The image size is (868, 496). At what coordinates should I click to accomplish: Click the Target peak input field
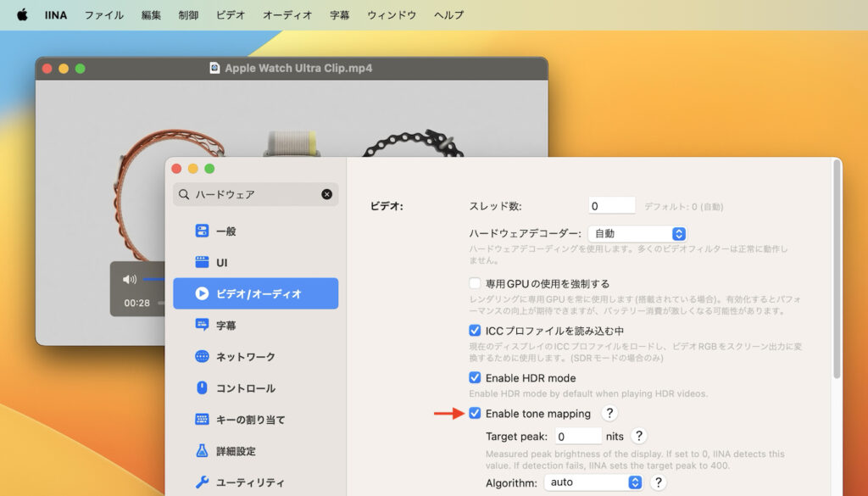coord(577,436)
